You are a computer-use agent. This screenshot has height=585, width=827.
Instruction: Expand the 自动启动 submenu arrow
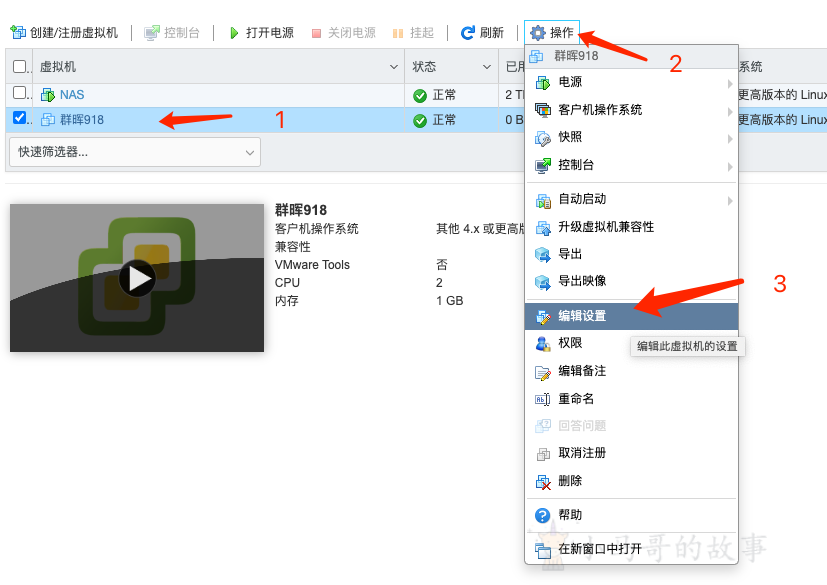click(x=730, y=200)
